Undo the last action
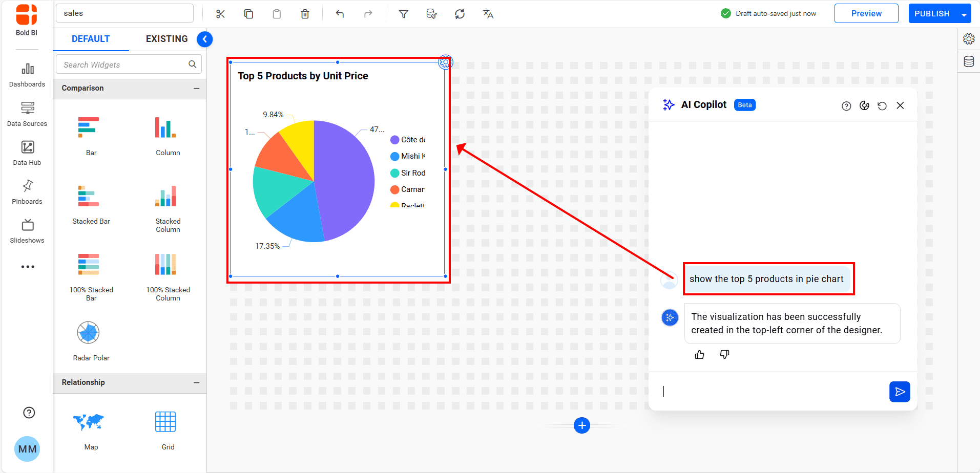This screenshot has width=980, height=473. [x=340, y=13]
